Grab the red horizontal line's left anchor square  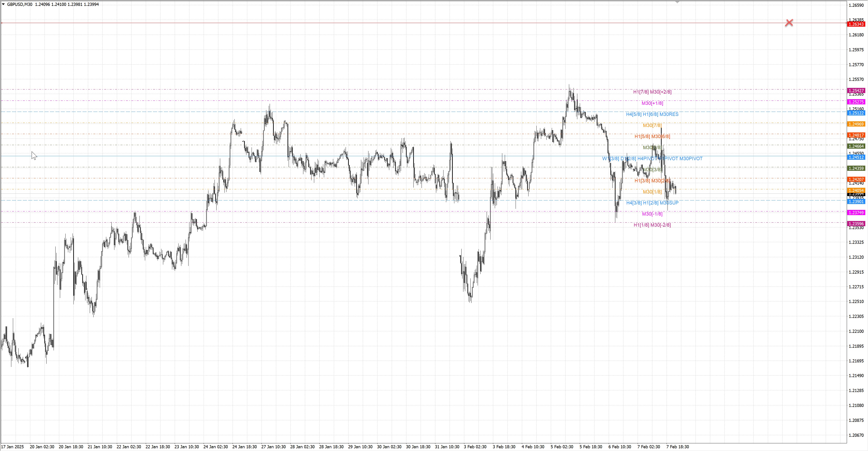[2, 23]
